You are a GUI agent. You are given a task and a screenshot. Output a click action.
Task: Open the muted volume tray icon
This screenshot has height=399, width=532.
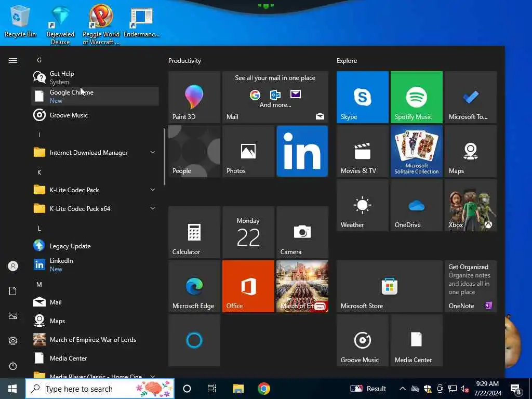point(464,389)
